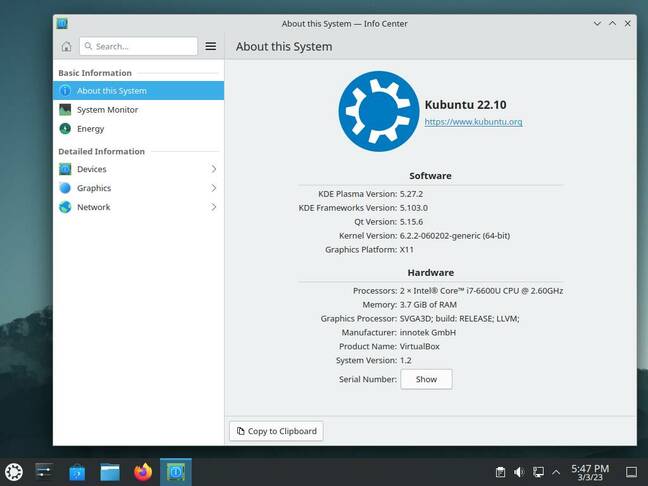This screenshot has height=486, width=648.
Task: Click the About this System info icon
Action: coord(65,91)
